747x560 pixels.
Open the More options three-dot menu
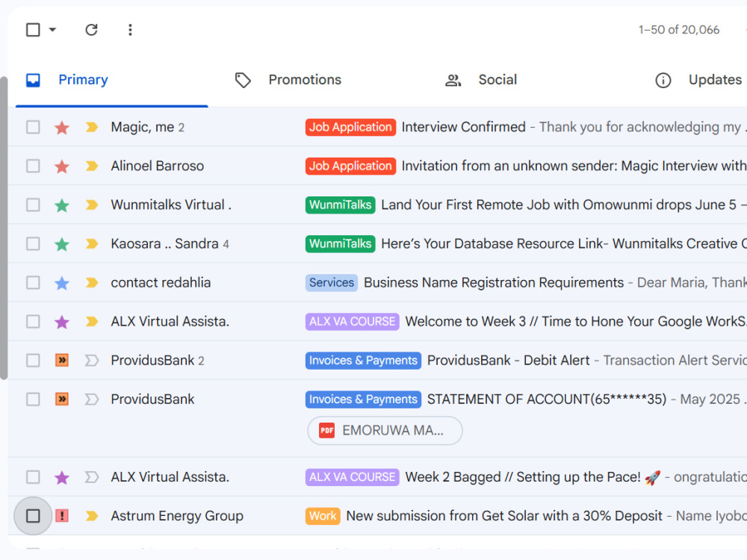(x=130, y=30)
